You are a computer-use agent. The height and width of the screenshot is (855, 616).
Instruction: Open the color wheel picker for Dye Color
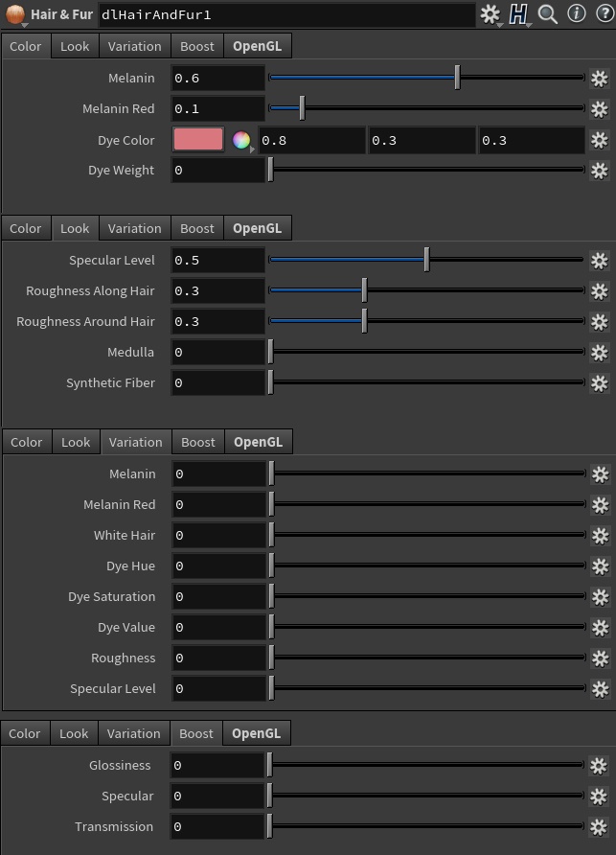[241, 141]
